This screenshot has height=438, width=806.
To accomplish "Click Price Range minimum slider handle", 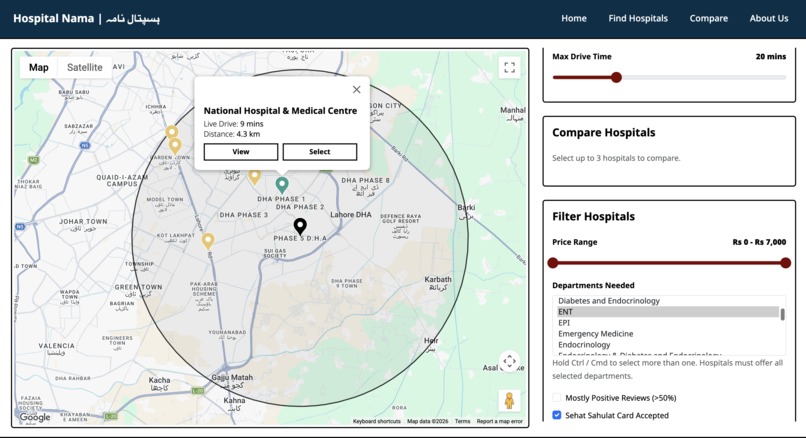I will (553, 263).
